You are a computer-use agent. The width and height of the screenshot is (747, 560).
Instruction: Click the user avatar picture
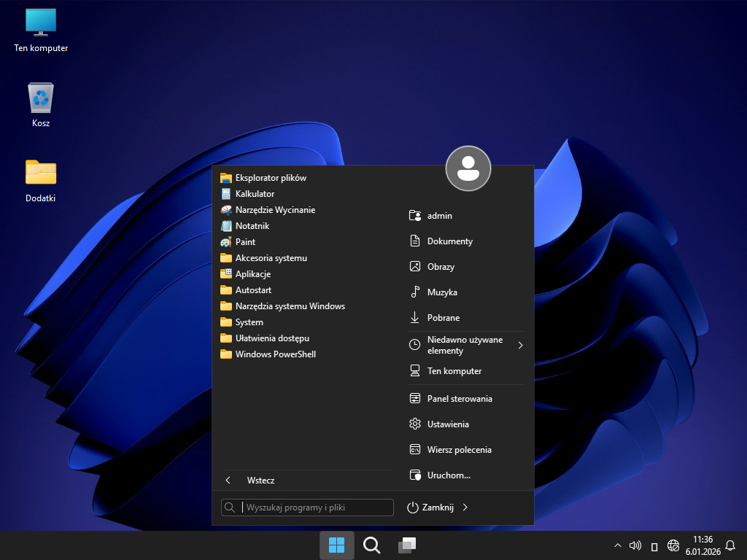click(x=468, y=168)
